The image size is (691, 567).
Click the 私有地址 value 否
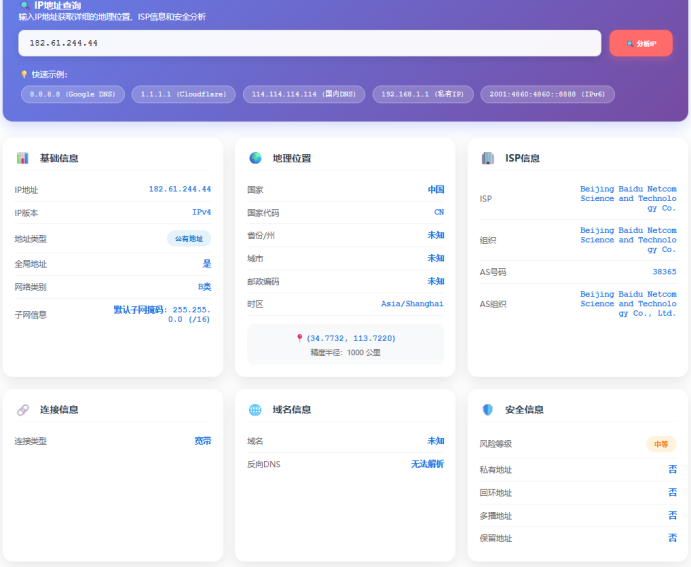pos(672,469)
